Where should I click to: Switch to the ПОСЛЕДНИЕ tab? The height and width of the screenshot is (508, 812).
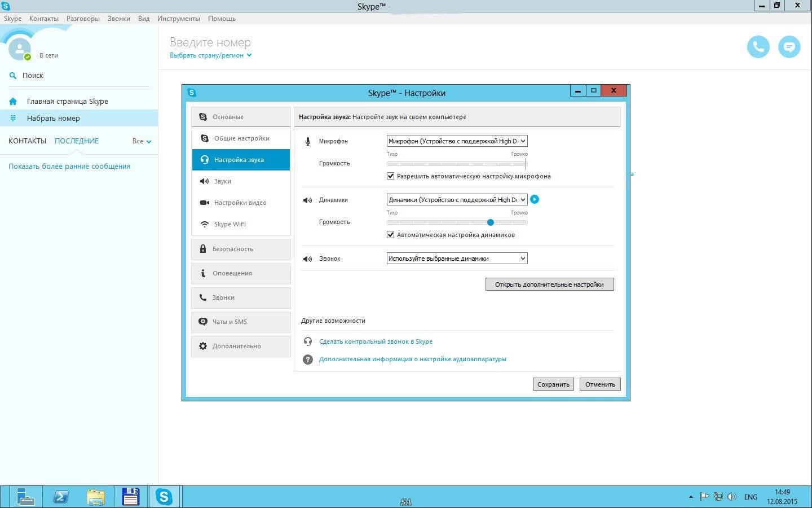77,141
